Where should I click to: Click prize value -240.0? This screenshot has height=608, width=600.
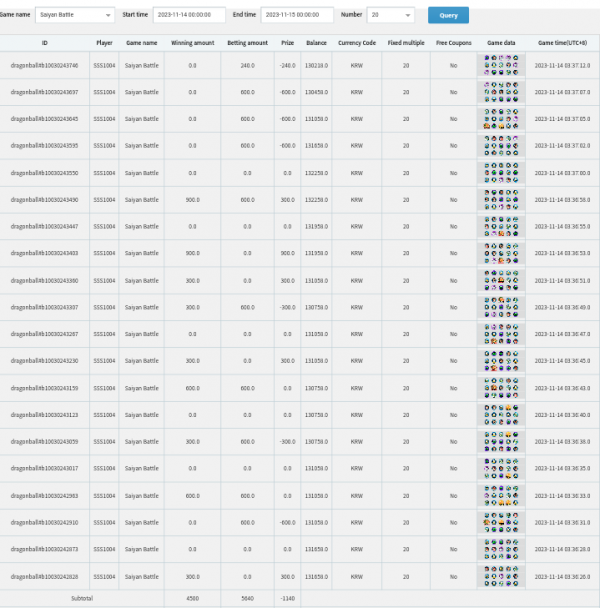click(287, 66)
